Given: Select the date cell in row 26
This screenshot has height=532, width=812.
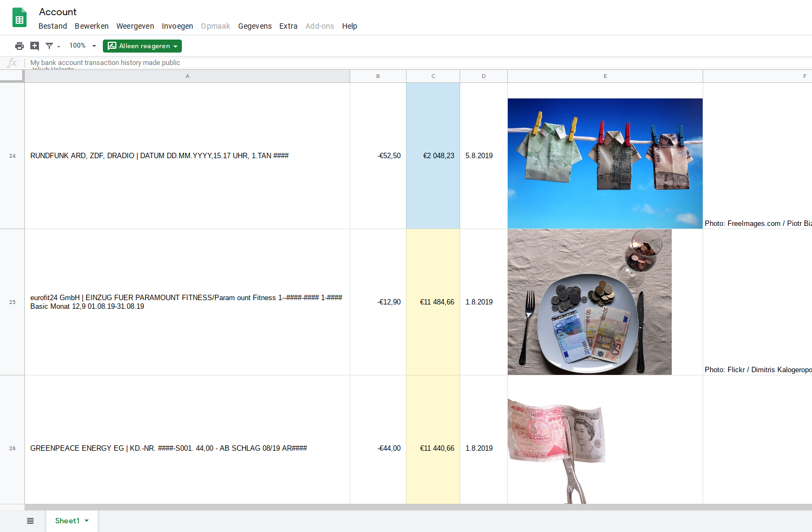Looking at the screenshot, I should (x=483, y=440).
